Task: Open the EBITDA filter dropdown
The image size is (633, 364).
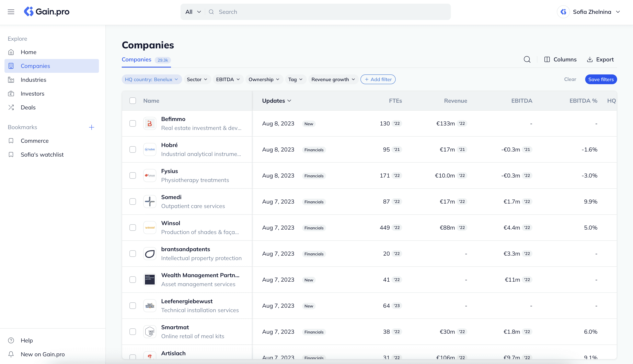Action: pos(228,79)
